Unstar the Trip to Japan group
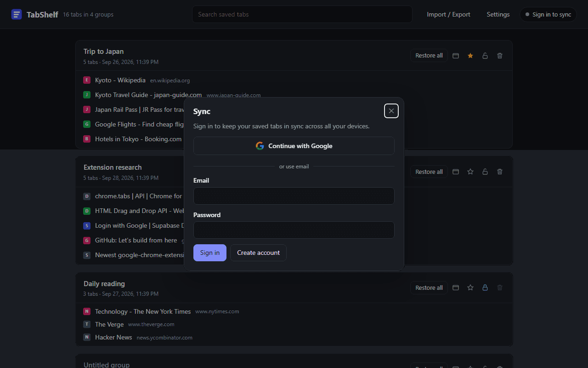Image resolution: width=588 pixels, height=368 pixels. (x=470, y=56)
